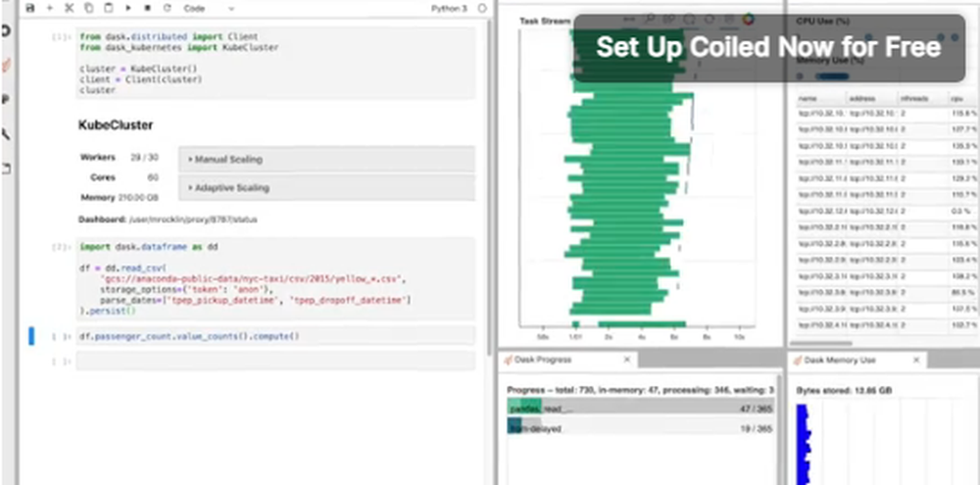The height and width of the screenshot is (485, 980).
Task: Interrupt the kernel with the stop icon
Action: 148,8
